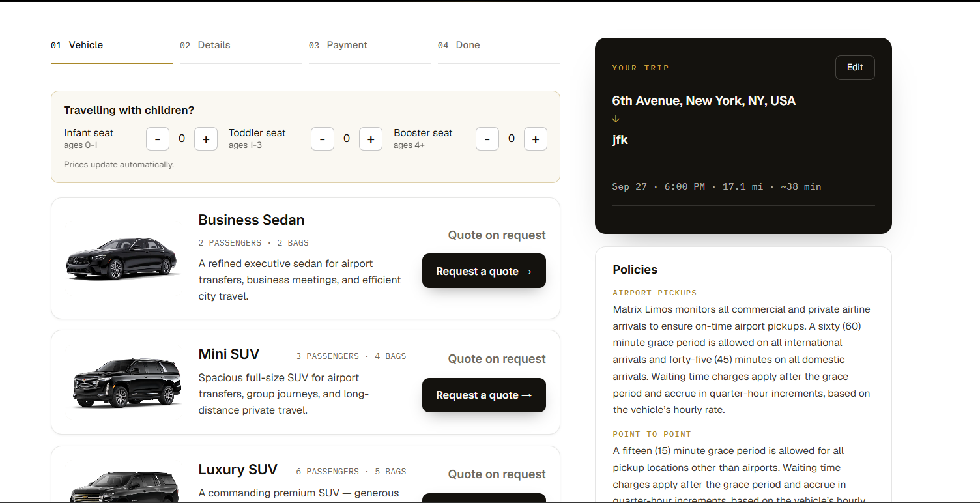Click Luxury SUV's 6 PASSENGERS · 5 BAGS text

[351, 472]
